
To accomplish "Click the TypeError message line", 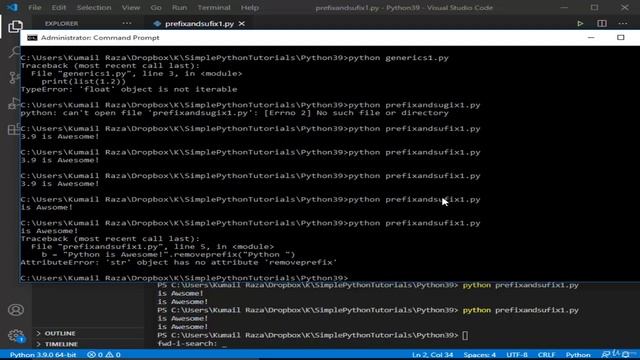I will point(129,89).
